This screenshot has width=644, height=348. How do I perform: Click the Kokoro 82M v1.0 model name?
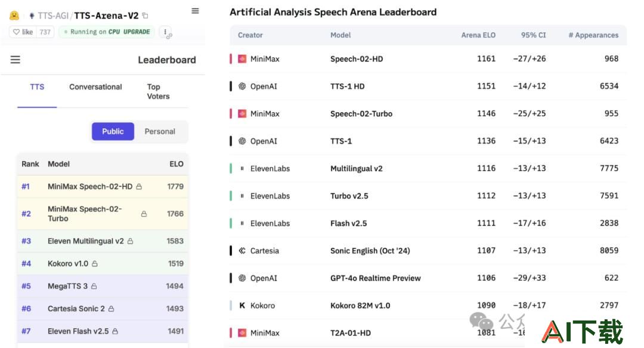(x=360, y=306)
